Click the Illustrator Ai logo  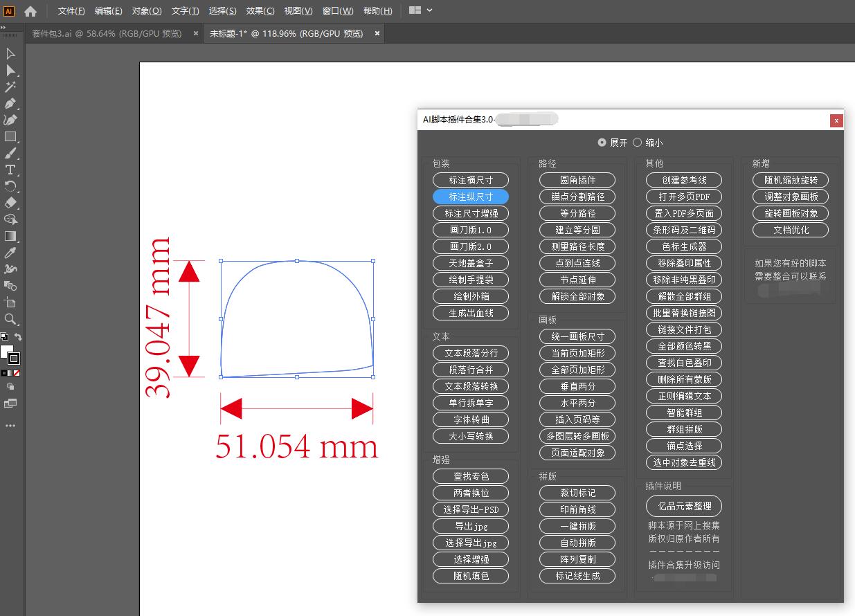pos(9,11)
